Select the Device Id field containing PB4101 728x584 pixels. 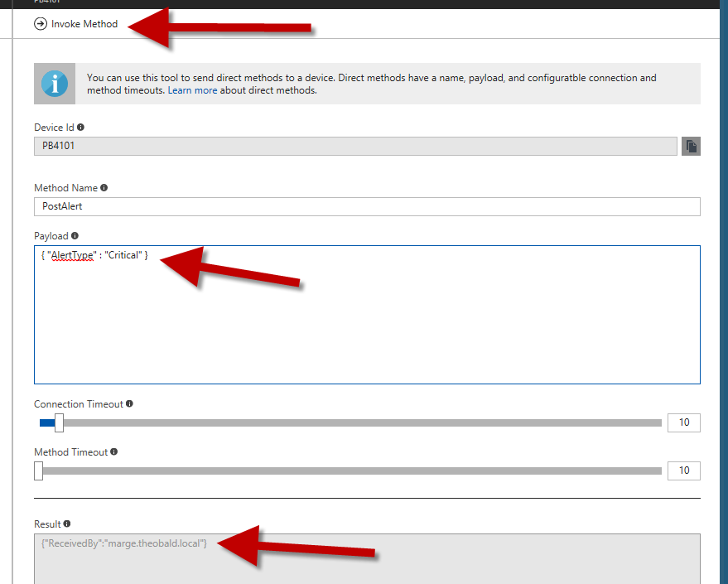(x=355, y=147)
